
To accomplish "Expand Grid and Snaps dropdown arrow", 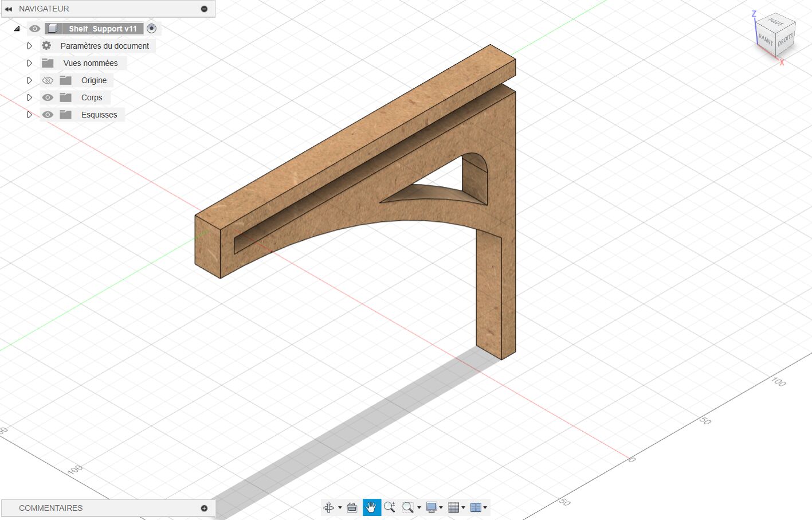I will [x=464, y=507].
